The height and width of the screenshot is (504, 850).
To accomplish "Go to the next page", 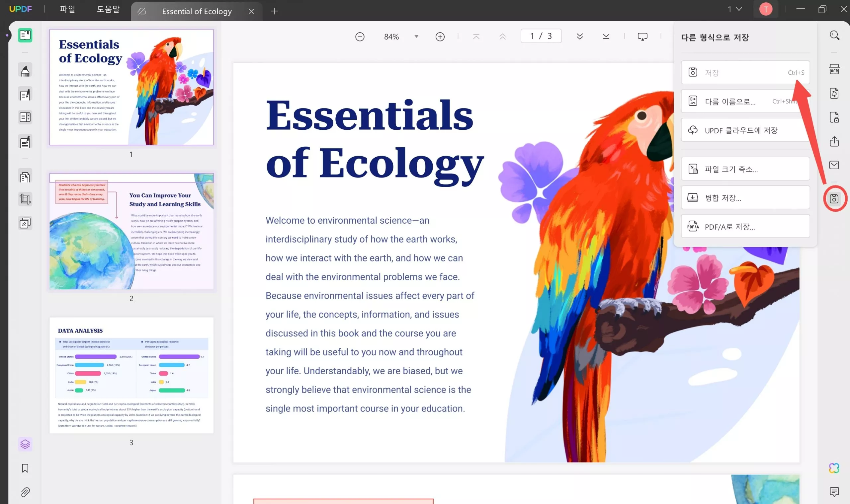I will [x=580, y=36].
